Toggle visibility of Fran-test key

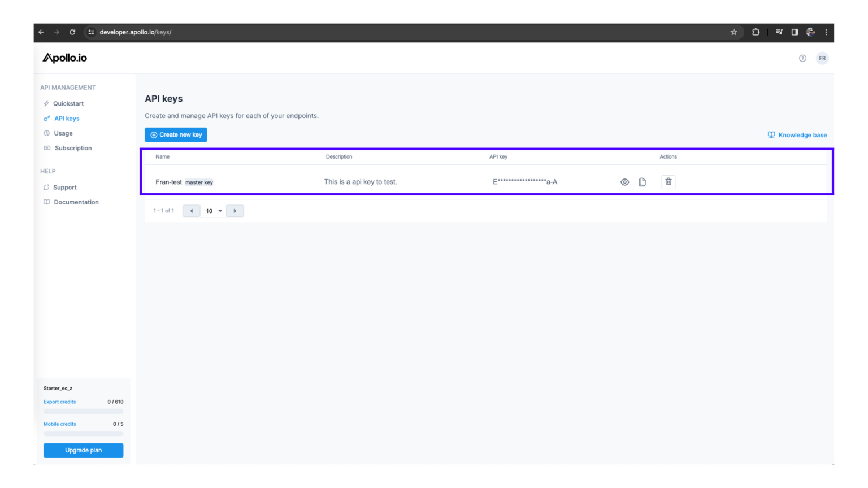click(624, 182)
